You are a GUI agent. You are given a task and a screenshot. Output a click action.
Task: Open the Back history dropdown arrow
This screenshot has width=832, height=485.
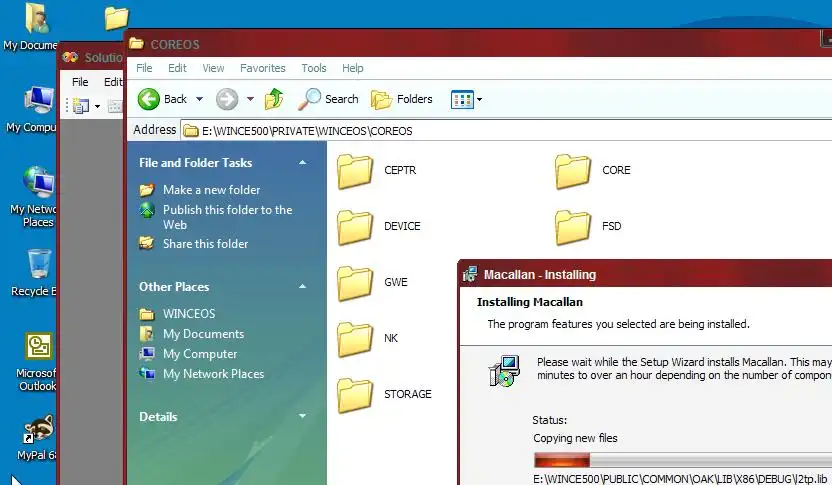click(x=200, y=99)
